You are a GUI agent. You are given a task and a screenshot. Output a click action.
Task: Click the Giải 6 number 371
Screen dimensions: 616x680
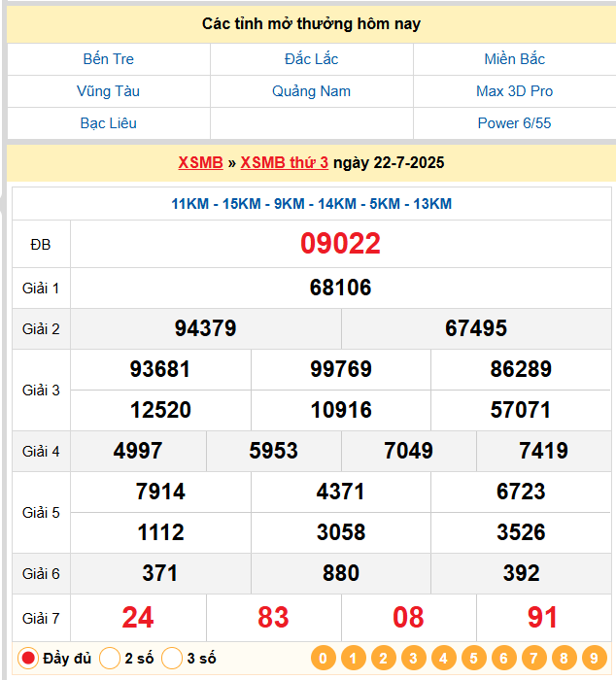coord(160,573)
